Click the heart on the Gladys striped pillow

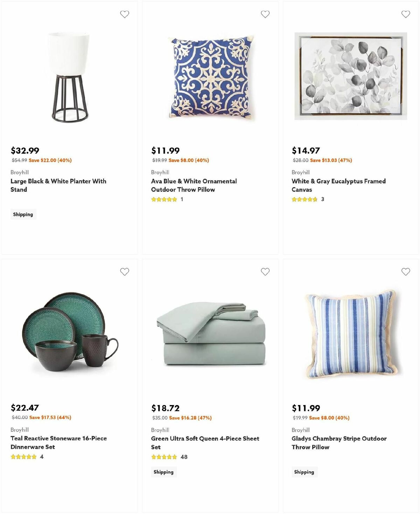coord(406,272)
